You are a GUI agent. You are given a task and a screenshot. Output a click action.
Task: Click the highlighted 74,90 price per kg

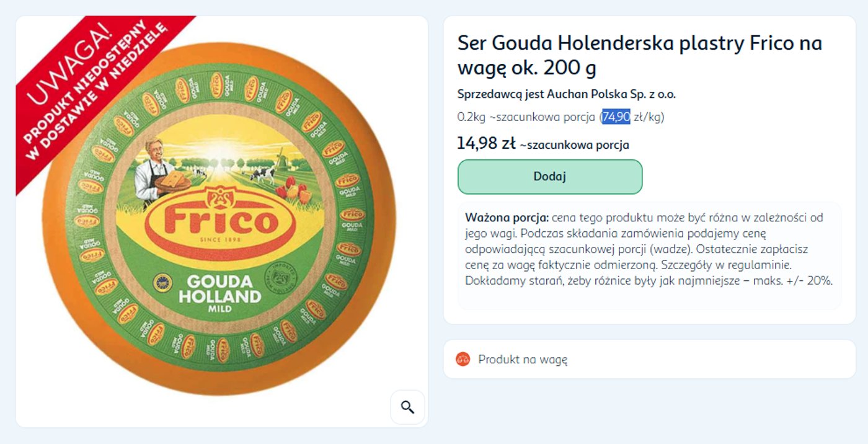click(x=616, y=117)
